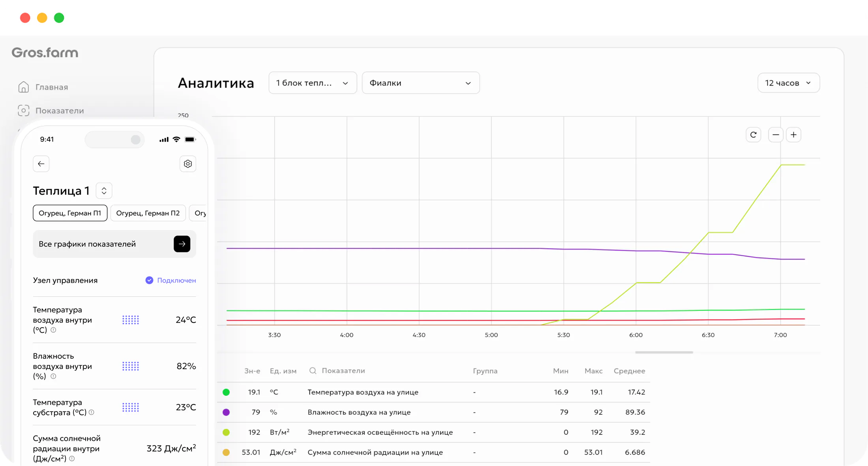Image resolution: width=868 pixels, height=466 pixels.
Task: Select the Огурец, Герман П1 tab
Action: click(x=70, y=213)
